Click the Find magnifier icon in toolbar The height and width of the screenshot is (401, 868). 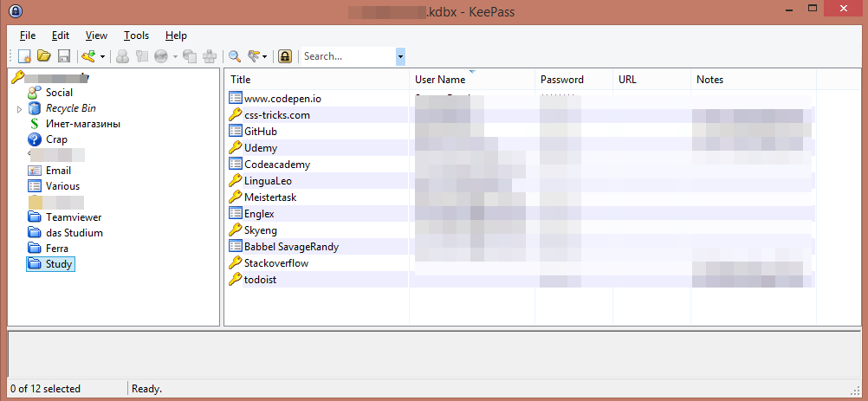(x=234, y=56)
